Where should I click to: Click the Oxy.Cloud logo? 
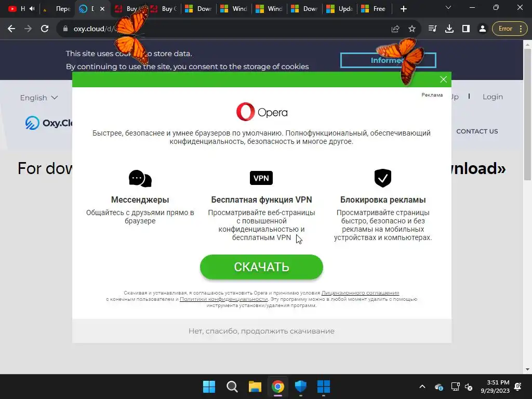48,123
